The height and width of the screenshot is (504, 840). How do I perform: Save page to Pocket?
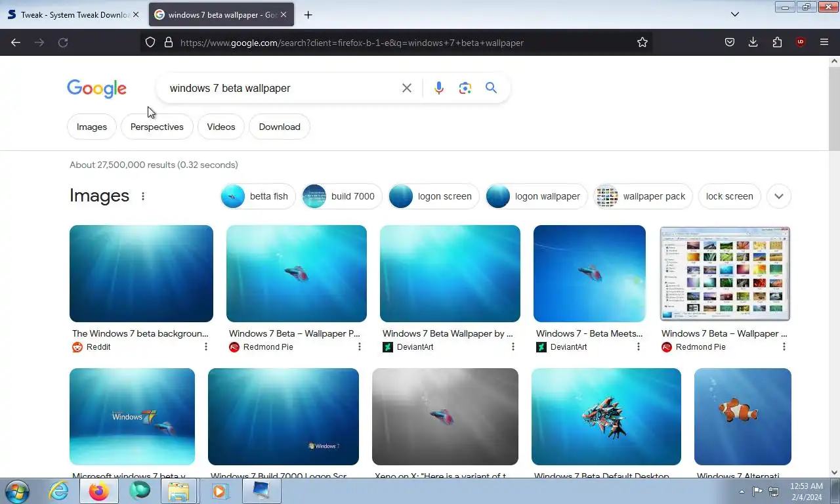pos(730,42)
